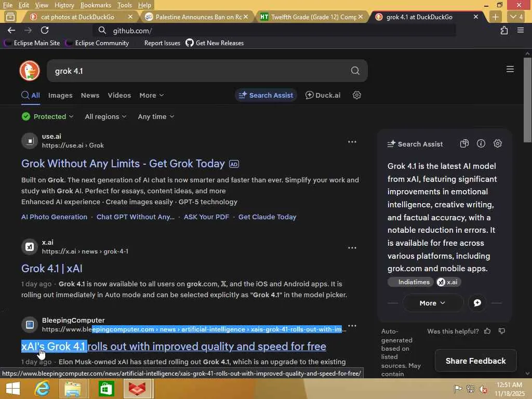This screenshot has width=532, height=399.
Task: Click the github.com address bar
Action: click(275, 31)
